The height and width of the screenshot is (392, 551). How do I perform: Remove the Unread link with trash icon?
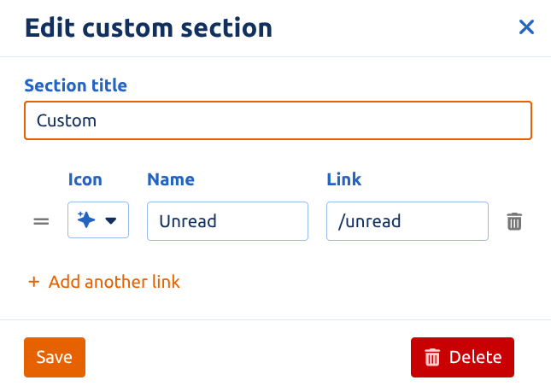point(514,222)
